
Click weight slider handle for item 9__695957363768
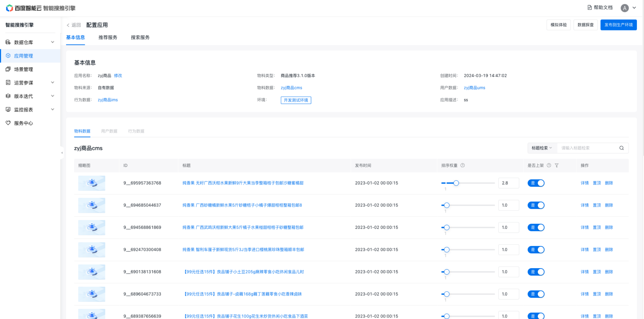pos(456,183)
